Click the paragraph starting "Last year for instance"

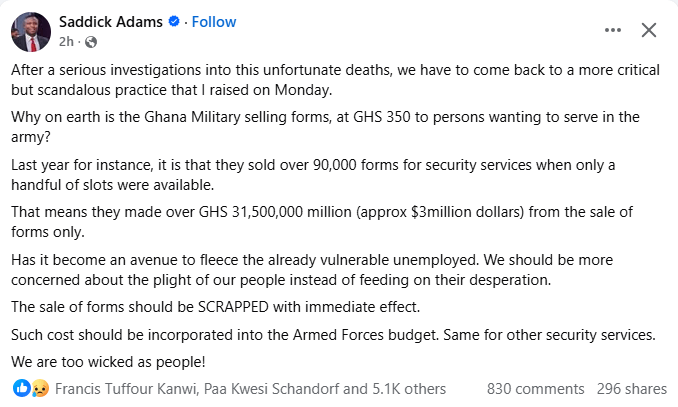tap(325, 173)
